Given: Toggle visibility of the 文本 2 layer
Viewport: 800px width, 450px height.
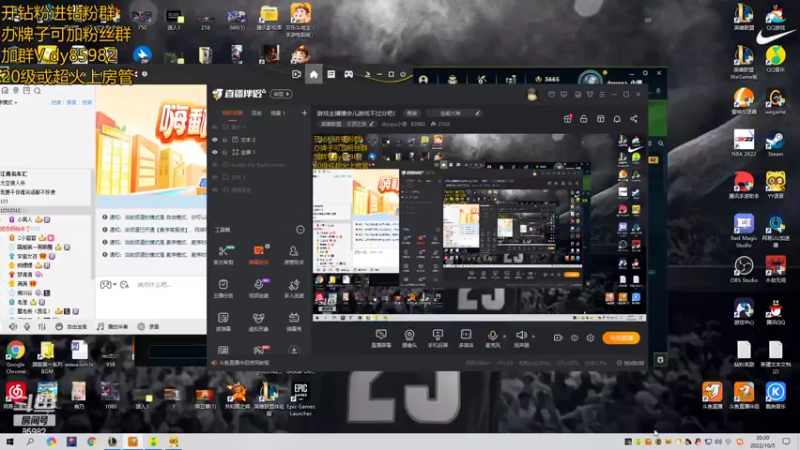Looking at the screenshot, I should (215, 139).
